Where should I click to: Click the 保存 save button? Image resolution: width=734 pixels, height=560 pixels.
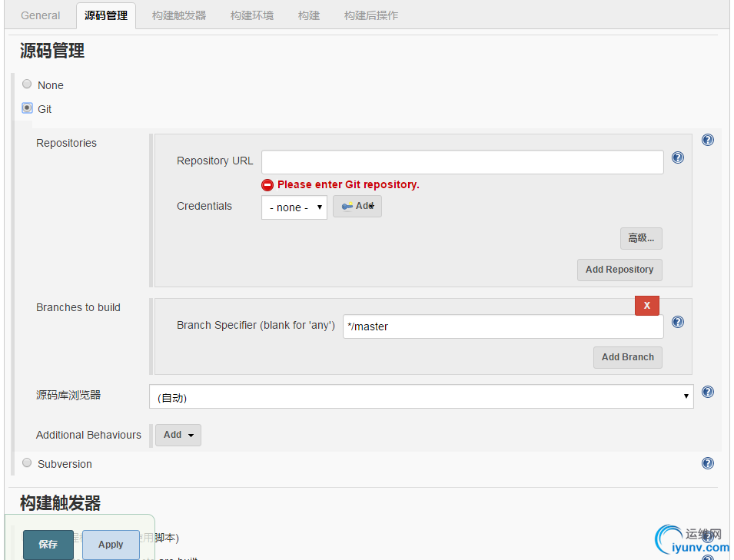48,545
